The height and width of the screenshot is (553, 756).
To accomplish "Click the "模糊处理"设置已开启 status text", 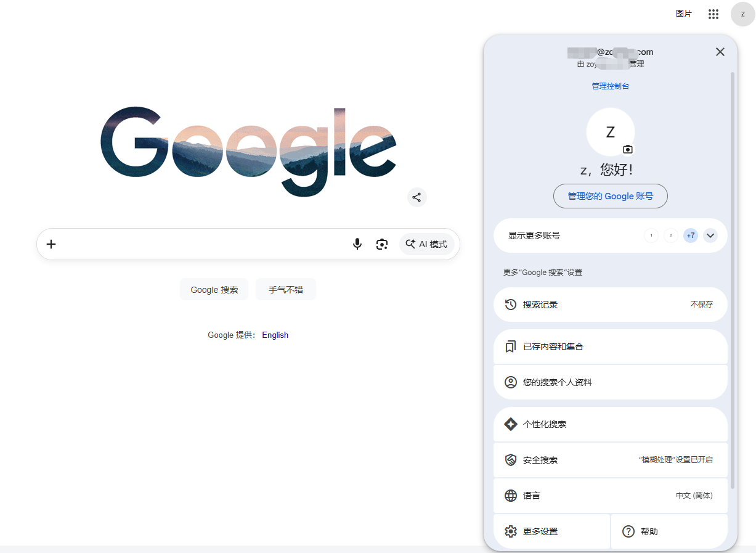I will click(x=676, y=460).
